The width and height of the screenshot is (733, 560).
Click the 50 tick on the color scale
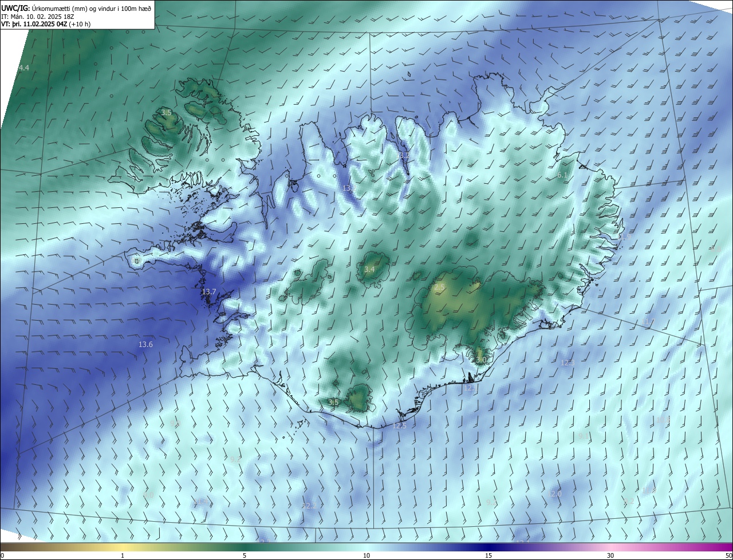pos(728,556)
